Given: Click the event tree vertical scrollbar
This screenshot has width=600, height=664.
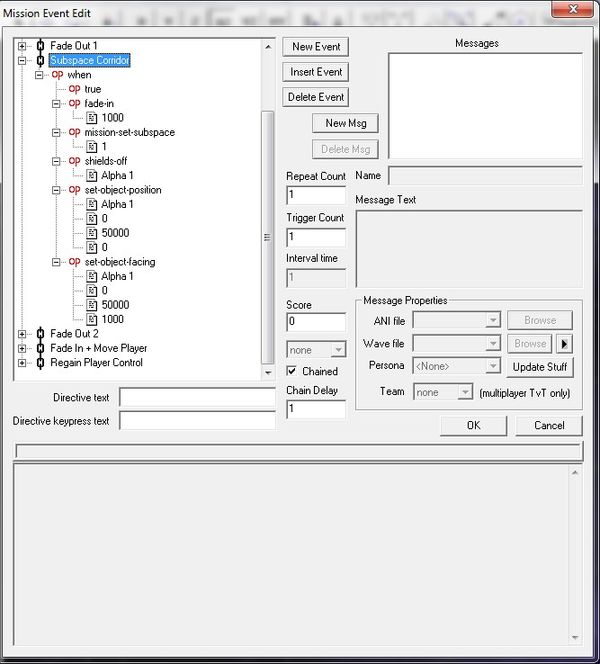Looking at the screenshot, I should (266, 236).
